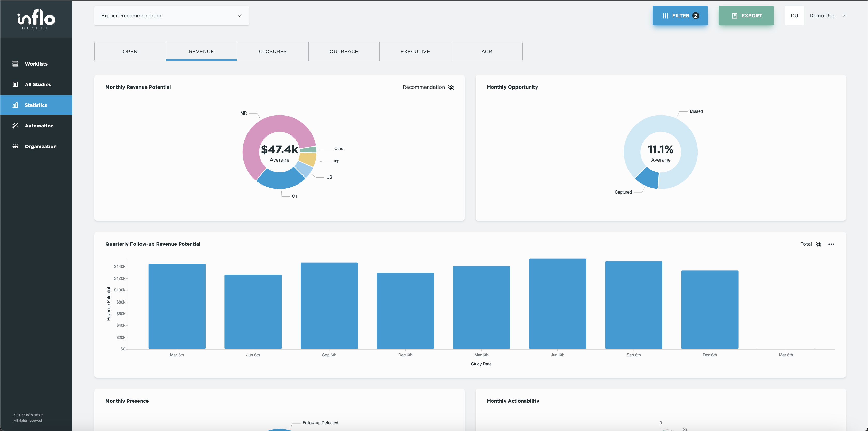Toggle the Recommendation switch on Monthly Revenue
Screen dimensions: 868x431
click(451, 87)
